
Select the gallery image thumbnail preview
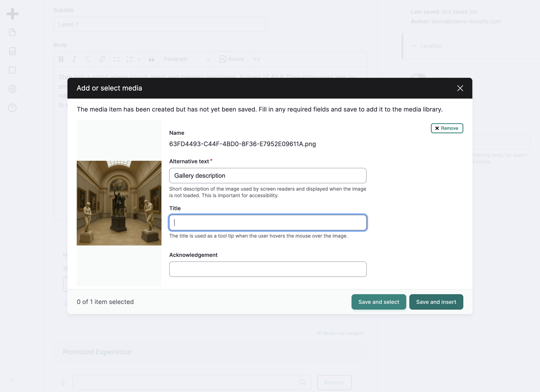(x=119, y=203)
